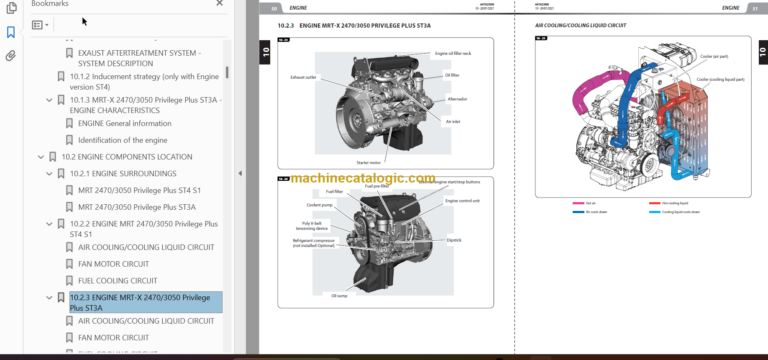
Task: Open Air Cooling circuit under 10.2.3
Action: tap(146, 321)
